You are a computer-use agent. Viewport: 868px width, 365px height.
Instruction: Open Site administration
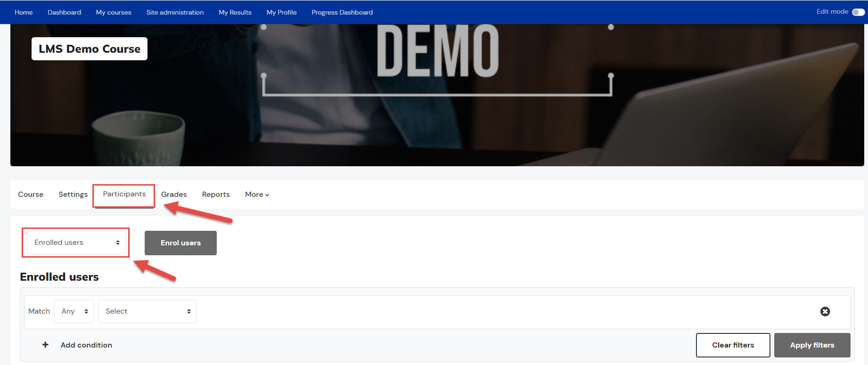point(175,12)
